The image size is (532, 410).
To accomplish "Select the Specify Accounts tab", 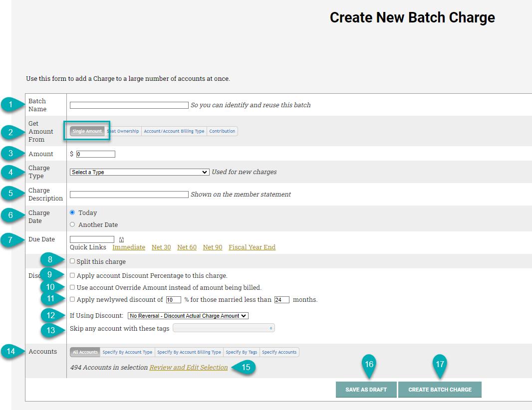I will (x=279, y=352).
